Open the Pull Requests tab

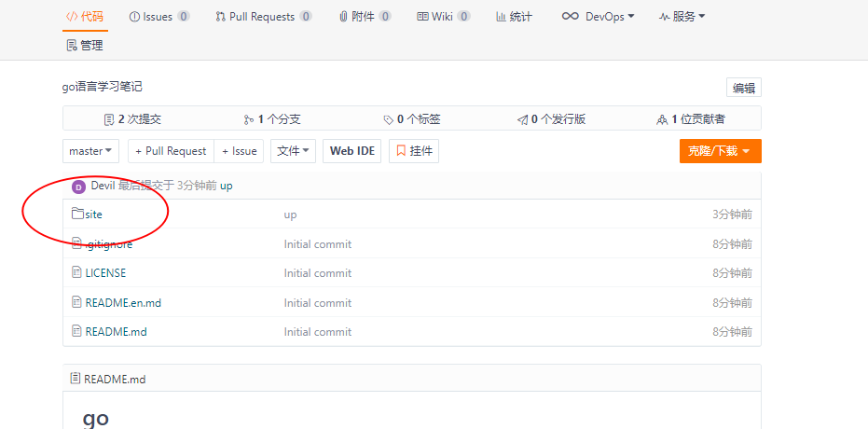click(263, 17)
